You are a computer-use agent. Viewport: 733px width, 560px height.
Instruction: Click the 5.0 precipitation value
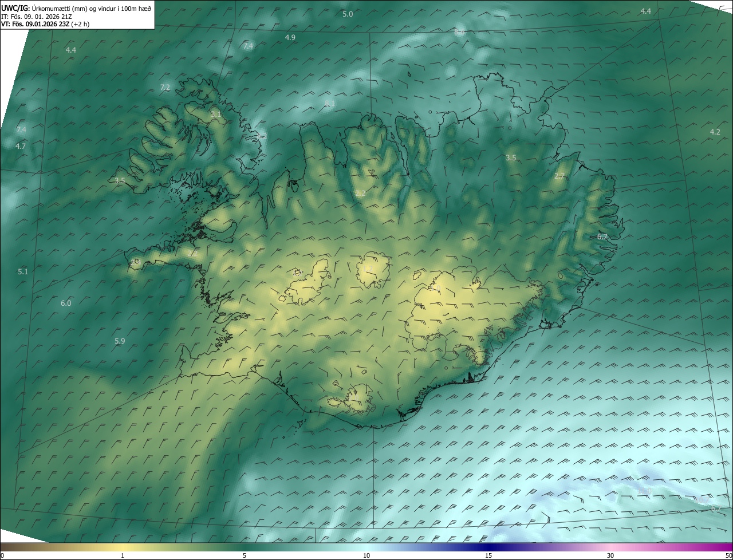(348, 14)
